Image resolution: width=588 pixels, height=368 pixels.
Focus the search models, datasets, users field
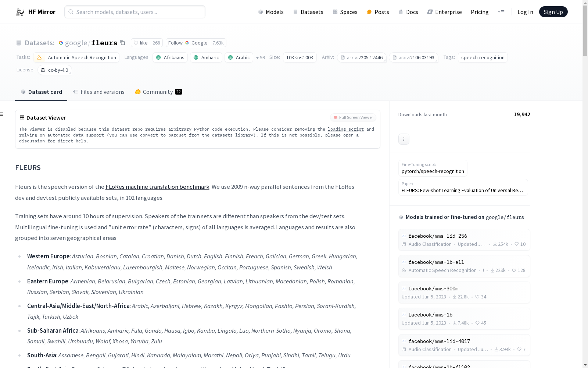[135, 12]
